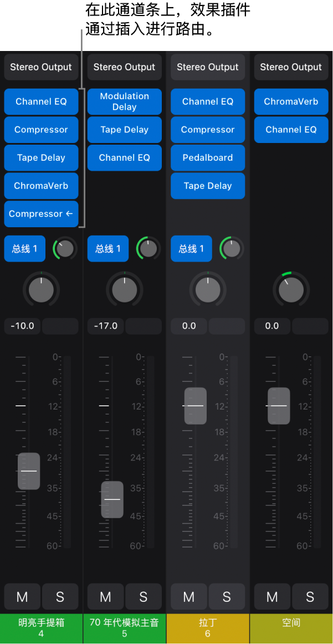Adjust the pan knob on 明亮手提箱 channel
The width and height of the screenshot is (333, 644).
[41, 289]
